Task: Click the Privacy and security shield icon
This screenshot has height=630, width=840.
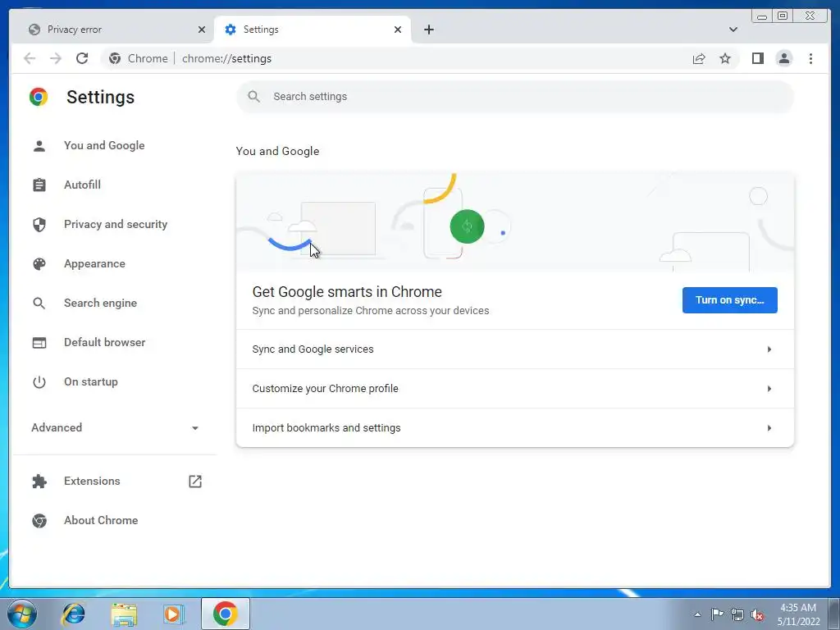Action: (x=39, y=225)
